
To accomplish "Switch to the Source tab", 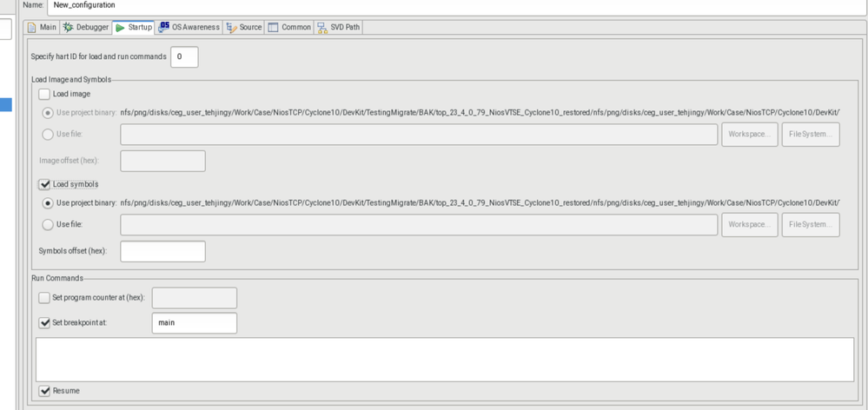I will pos(244,27).
